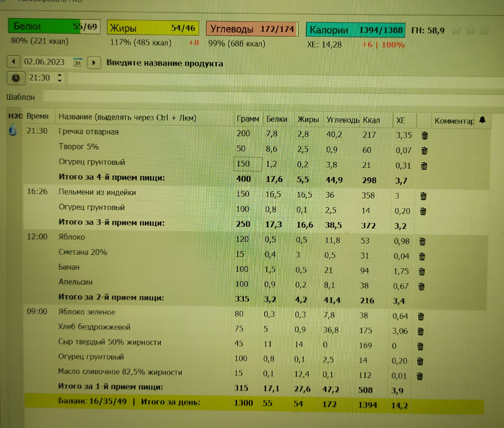Delete the 16:26 Огурец грунтовый entry

tap(423, 211)
